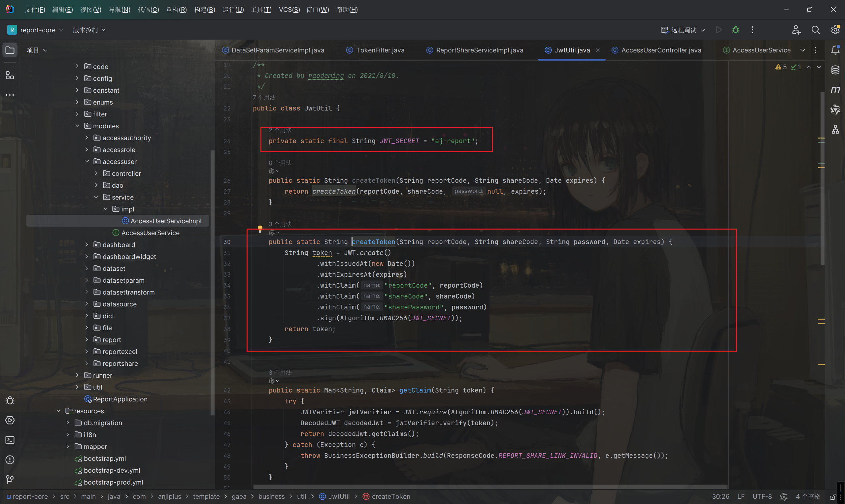Screen dimensions: 845x504
Task: Go to next highlighted problem arrow
Action: coord(819,67)
